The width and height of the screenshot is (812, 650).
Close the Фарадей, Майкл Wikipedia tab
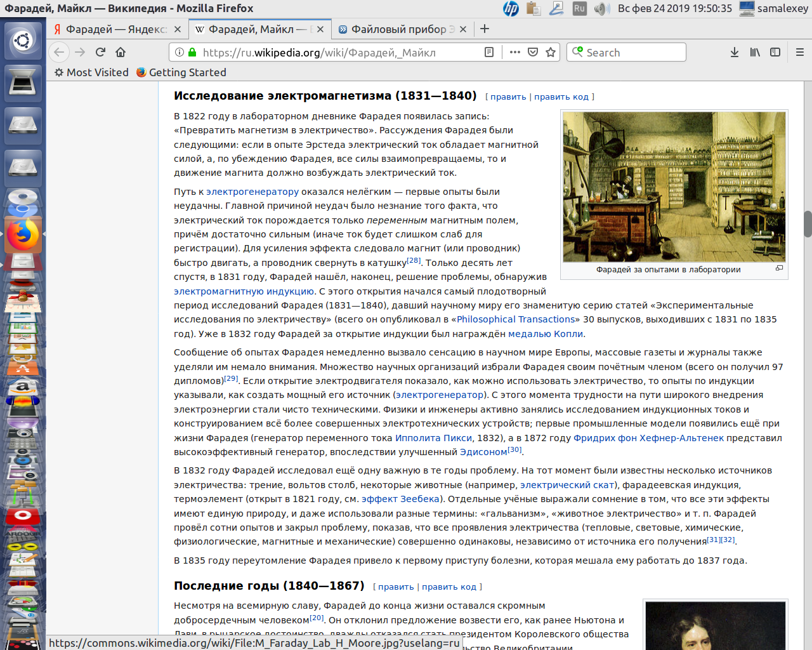[x=320, y=29]
